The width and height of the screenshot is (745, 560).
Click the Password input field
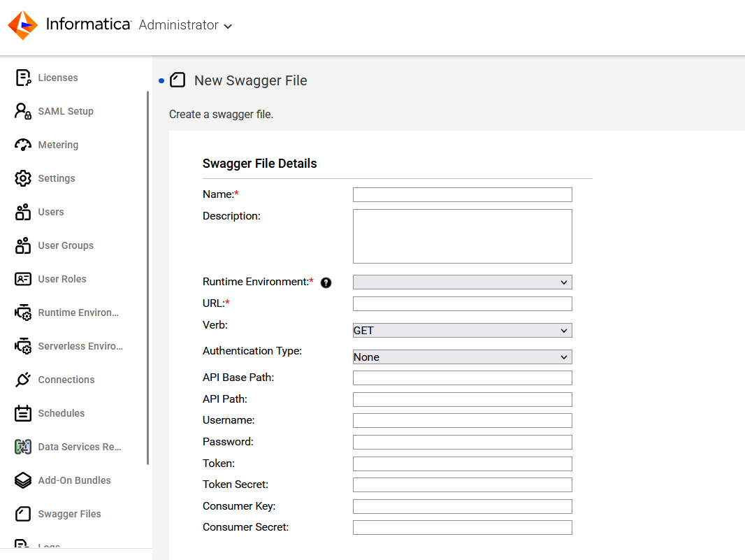[462, 442]
